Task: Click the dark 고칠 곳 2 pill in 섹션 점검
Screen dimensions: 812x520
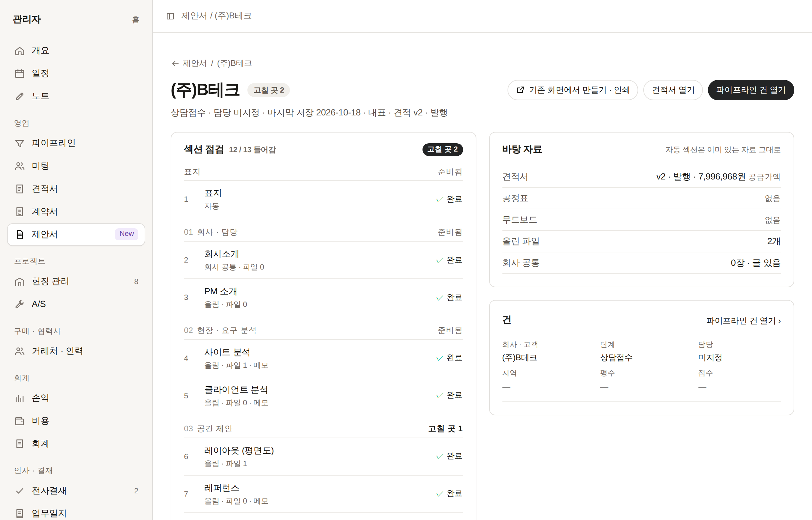Action: [x=442, y=150]
